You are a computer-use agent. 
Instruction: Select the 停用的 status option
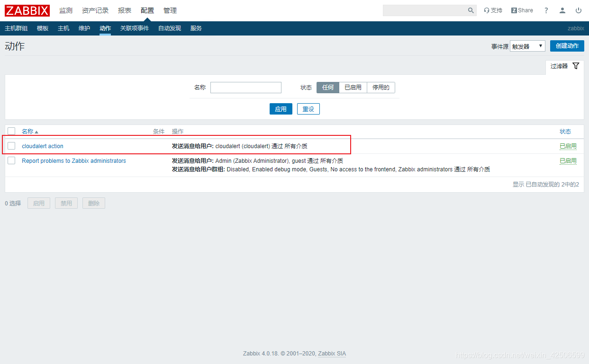click(x=381, y=88)
